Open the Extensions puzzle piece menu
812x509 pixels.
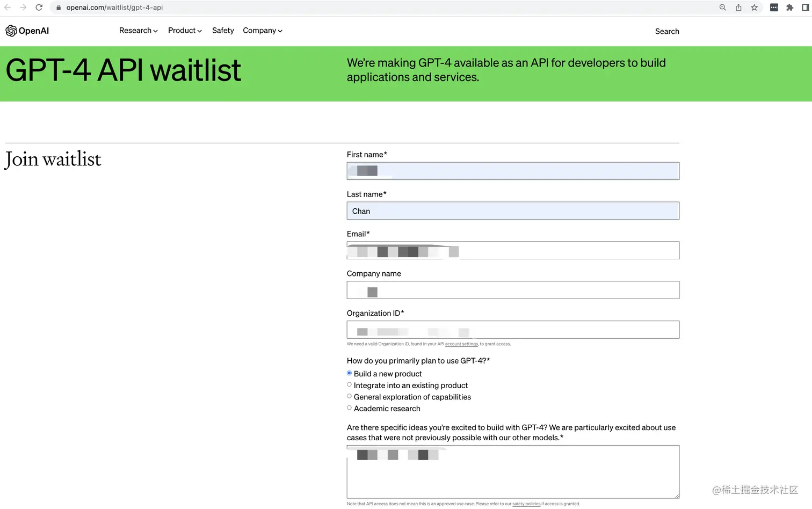(x=789, y=8)
